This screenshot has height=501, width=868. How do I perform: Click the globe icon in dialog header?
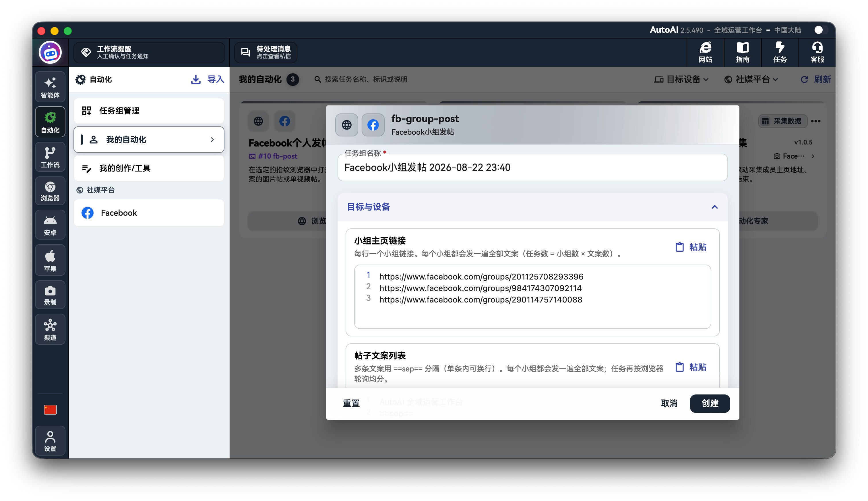(x=346, y=125)
